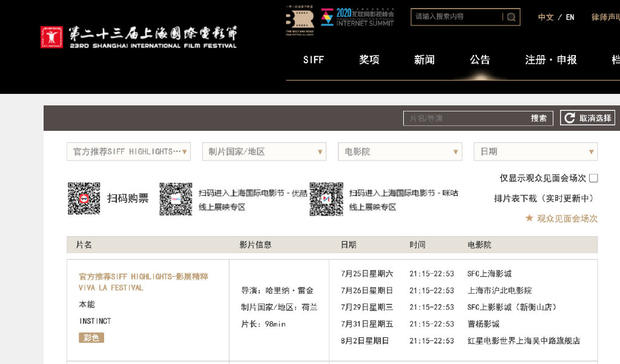Open the 电影院 dropdown
Image resolution: width=620 pixels, height=364 pixels.
click(x=400, y=151)
